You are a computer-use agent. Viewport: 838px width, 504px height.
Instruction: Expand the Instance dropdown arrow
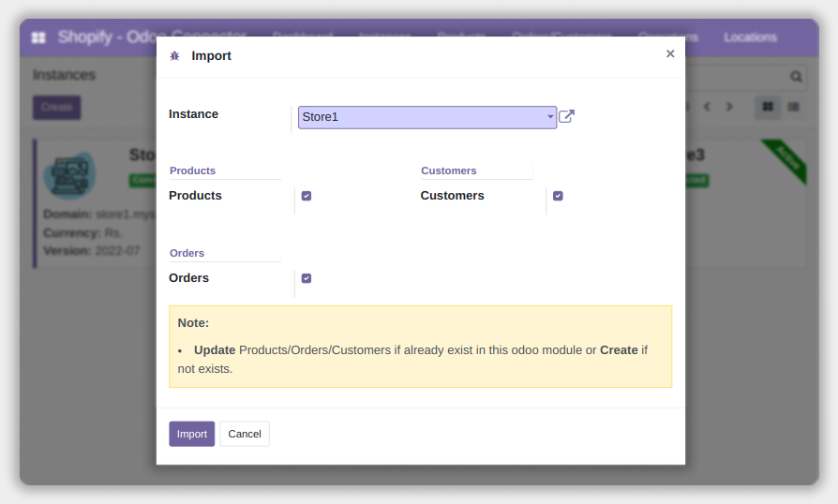pos(550,116)
